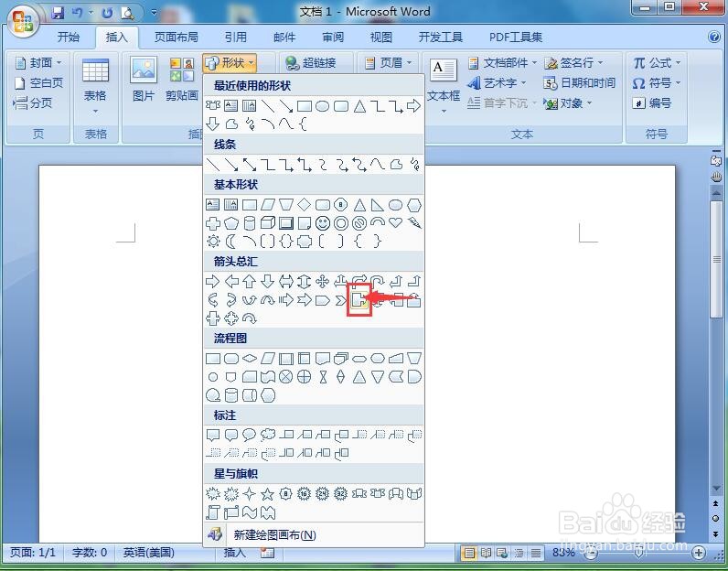Open 开发工具 tab

tap(441, 37)
